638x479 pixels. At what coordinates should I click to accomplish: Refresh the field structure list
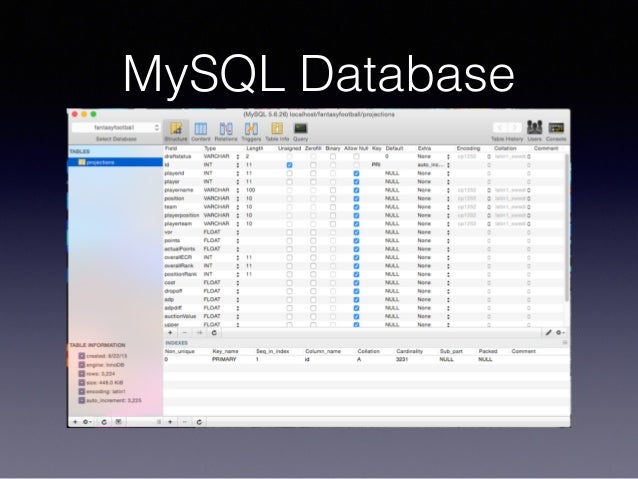point(214,333)
